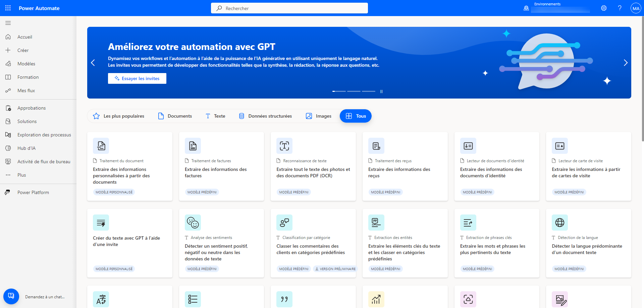The width and height of the screenshot is (644, 308).
Task: Jump to the first banner slide indicator
Action: point(339,91)
